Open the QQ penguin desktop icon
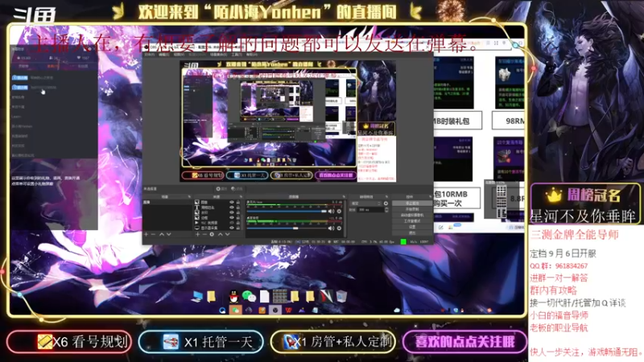 click(234, 296)
